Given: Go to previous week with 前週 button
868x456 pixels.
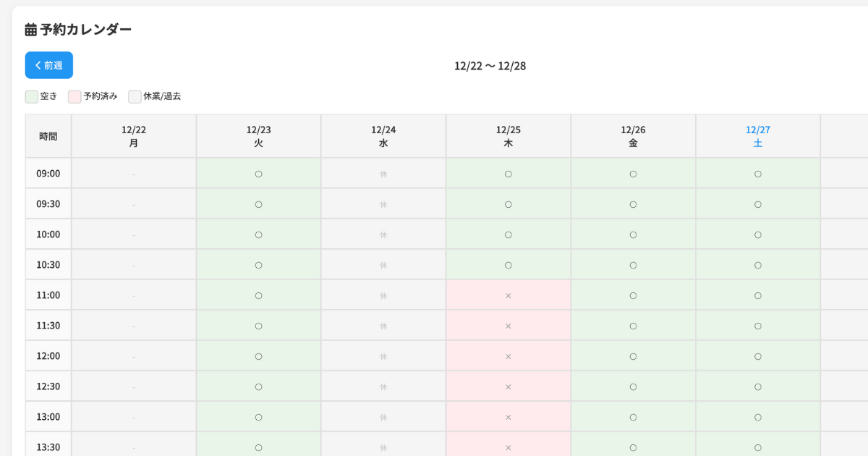Looking at the screenshot, I should pyautogui.click(x=49, y=65).
